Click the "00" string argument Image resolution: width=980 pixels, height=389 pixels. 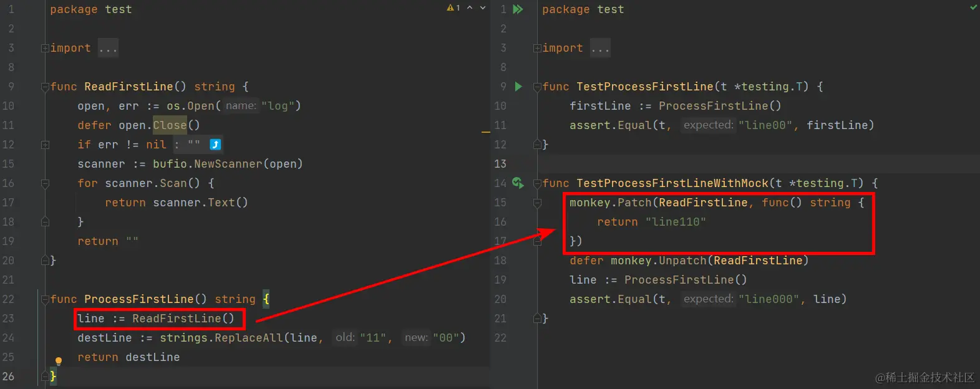(445, 338)
